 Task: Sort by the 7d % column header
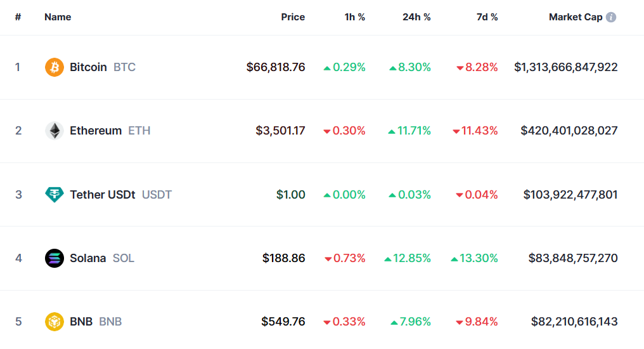pyautogui.click(x=487, y=17)
